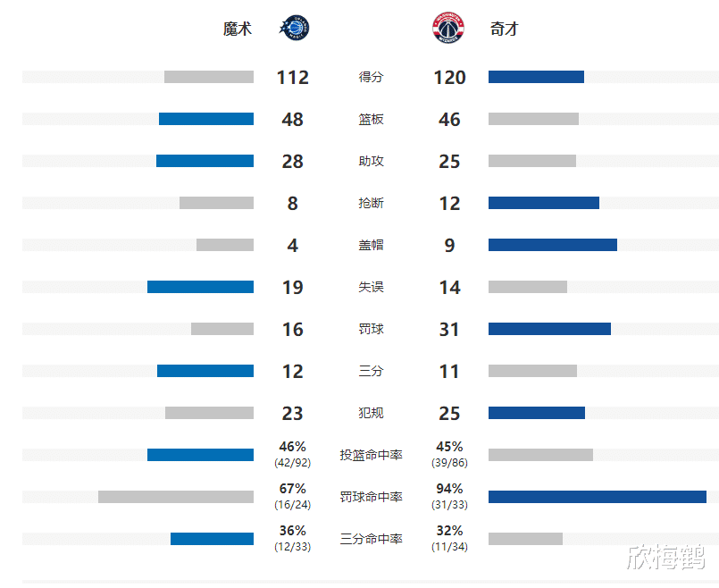The width and height of the screenshot is (719, 588).
Task: Click the Washington Wizards team logo
Action: [448, 29]
